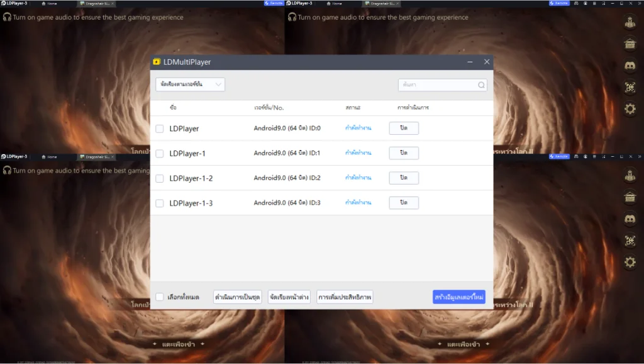Click the blue สร้างอีมูเลเตอร์ใหม่ new emulator button

tap(458, 297)
